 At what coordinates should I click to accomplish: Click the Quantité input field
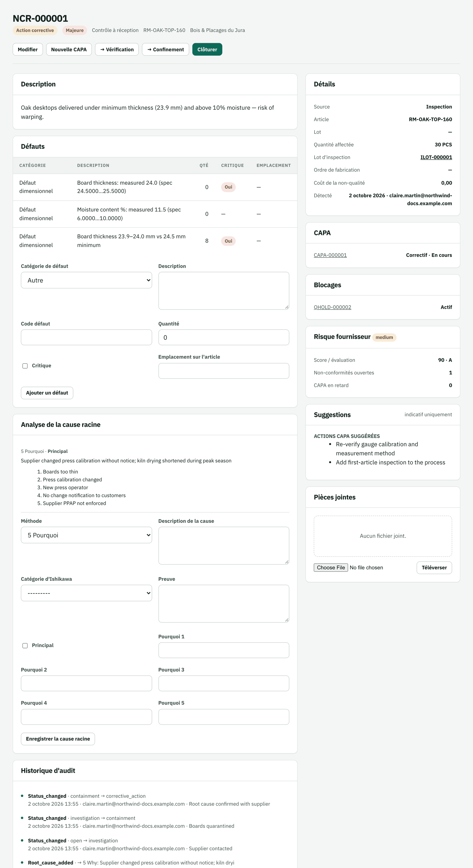tap(224, 337)
